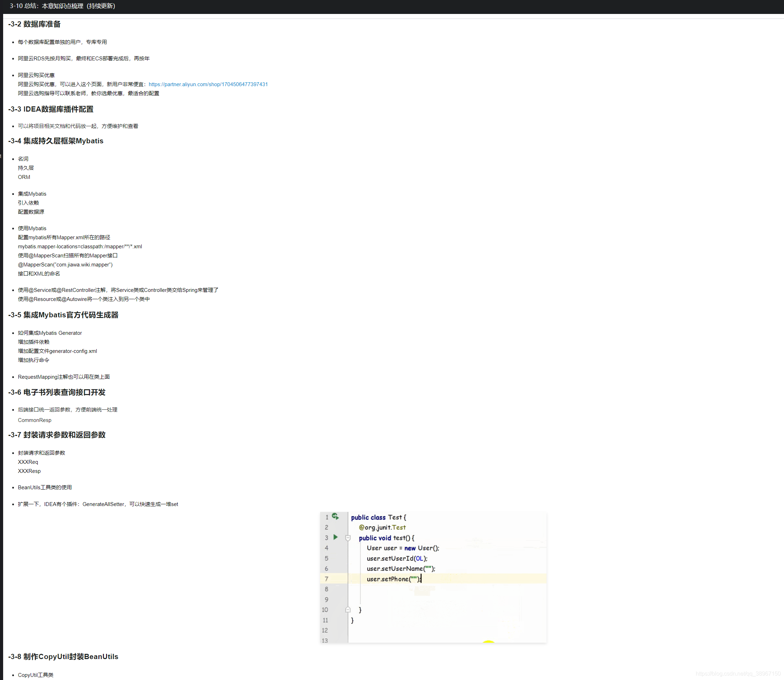Click the CommonResp text under 3-6
Screen dimensions: 784x680
click(x=35, y=420)
